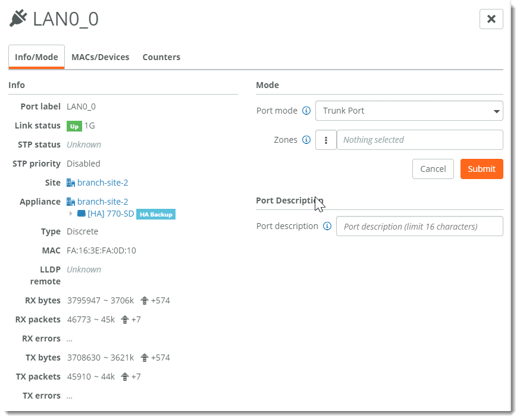The height and width of the screenshot is (420, 520).
Task: Click the Zones info icon
Action: click(306, 140)
